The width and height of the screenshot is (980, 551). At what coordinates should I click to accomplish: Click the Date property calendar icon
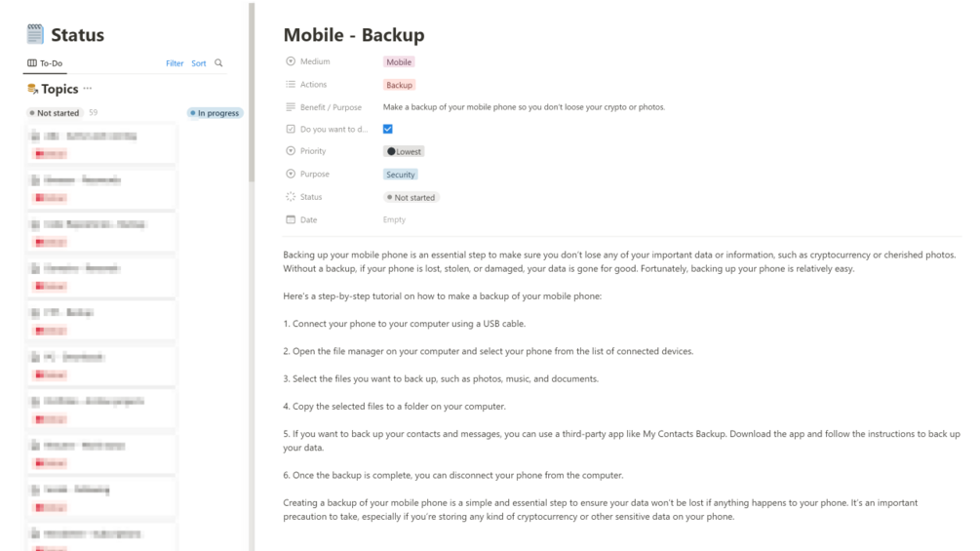pyautogui.click(x=291, y=219)
